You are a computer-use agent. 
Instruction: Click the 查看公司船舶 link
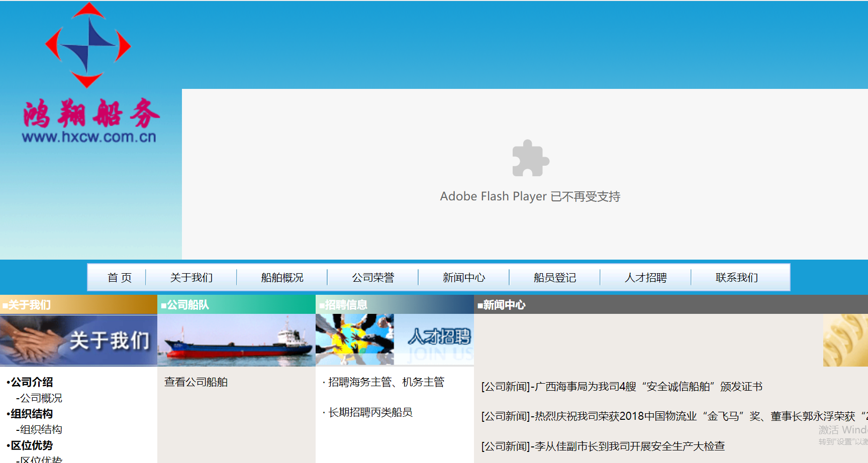(x=196, y=382)
